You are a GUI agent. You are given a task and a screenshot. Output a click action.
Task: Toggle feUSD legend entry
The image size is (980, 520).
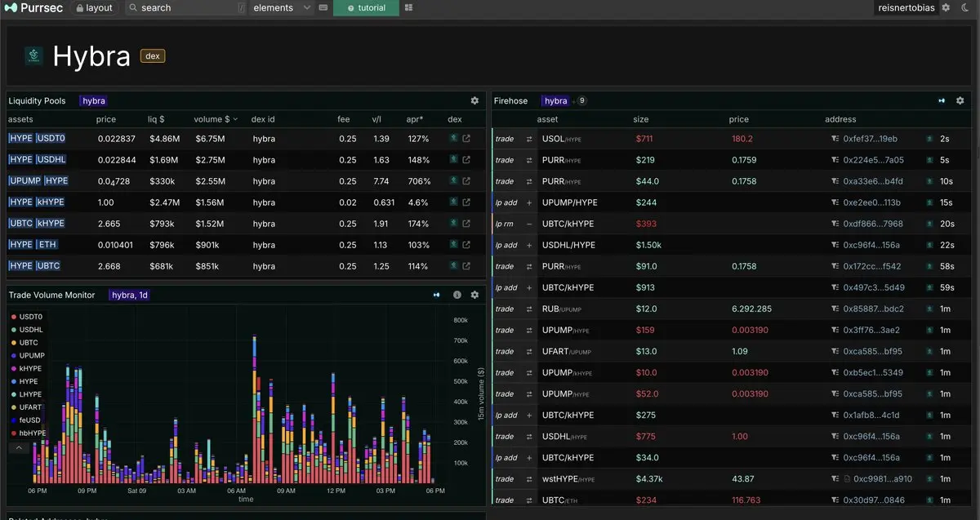point(26,420)
